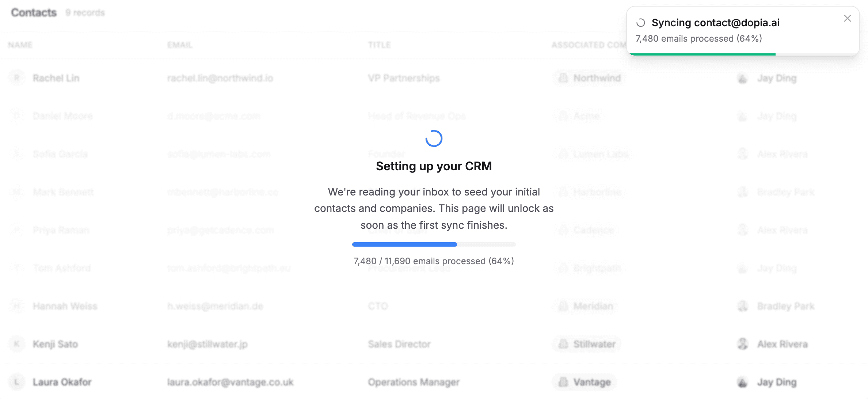Click the blue email processing progress bar
Image resolution: width=868 pixels, height=399 pixels.
pos(434,244)
